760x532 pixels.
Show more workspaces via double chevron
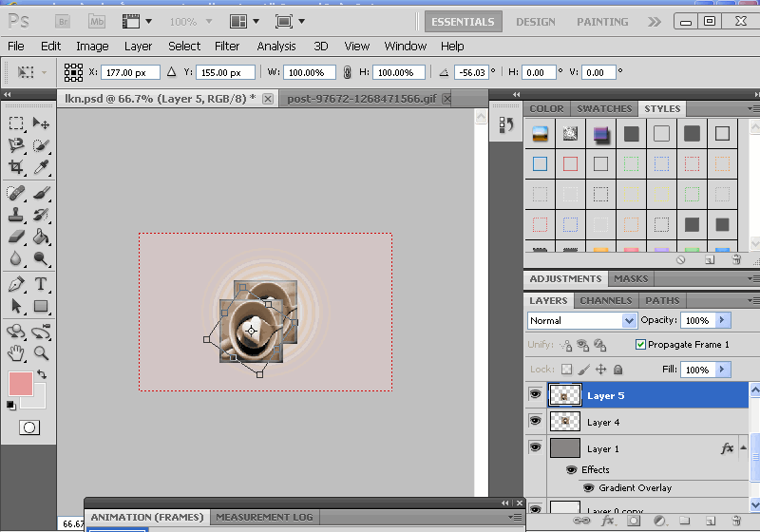pos(654,22)
